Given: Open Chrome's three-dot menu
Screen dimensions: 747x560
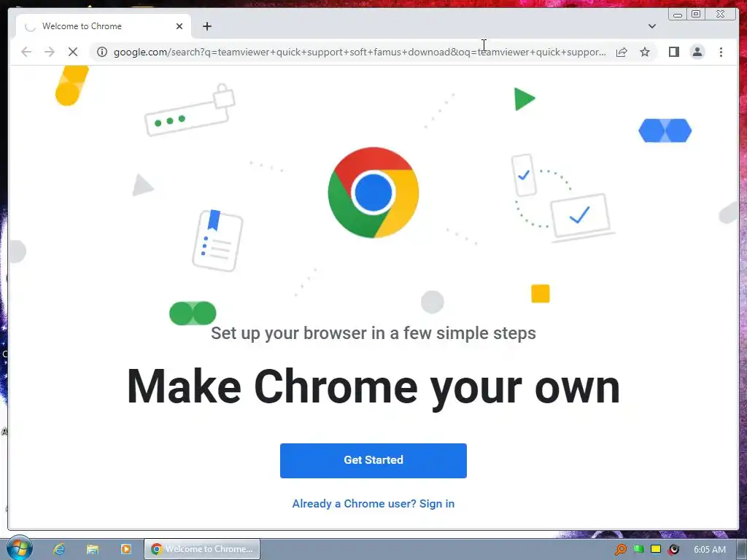Looking at the screenshot, I should pyautogui.click(x=721, y=52).
